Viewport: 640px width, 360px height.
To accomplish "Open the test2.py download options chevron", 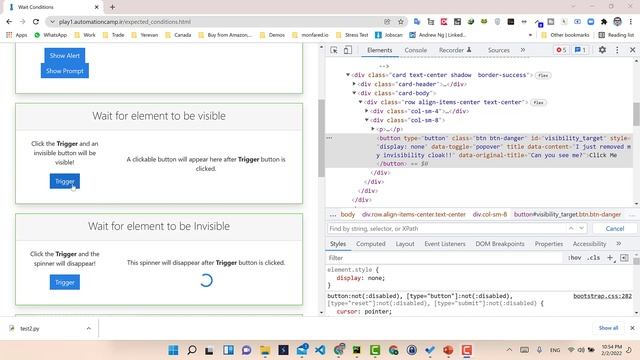I will (89, 328).
